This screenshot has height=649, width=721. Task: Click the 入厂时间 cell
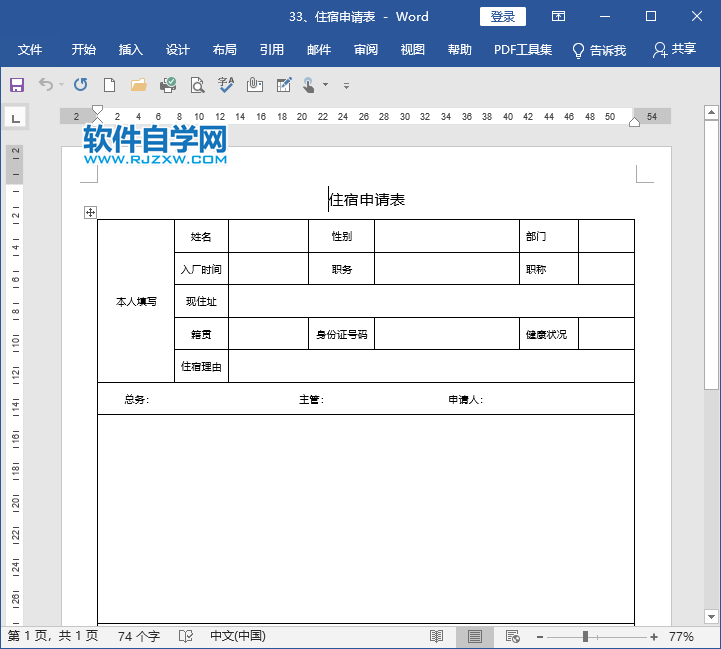tap(201, 269)
